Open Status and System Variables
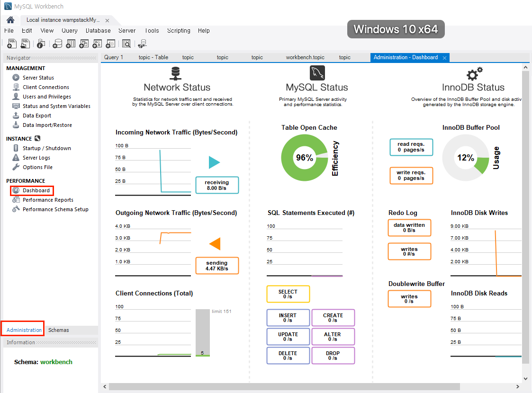 pos(56,106)
